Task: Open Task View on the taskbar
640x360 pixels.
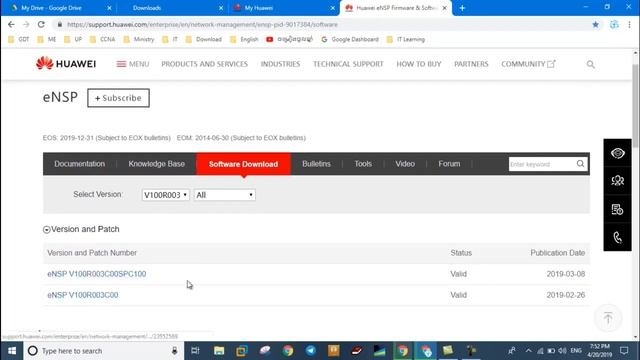Action: 196,351
